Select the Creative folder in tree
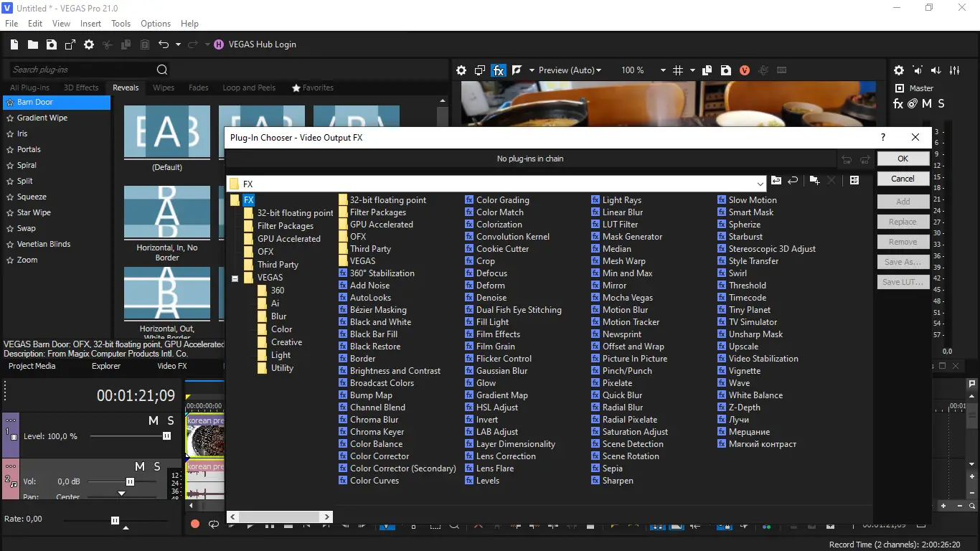The width and height of the screenshot is (980, 551). (x=286, y=342)
